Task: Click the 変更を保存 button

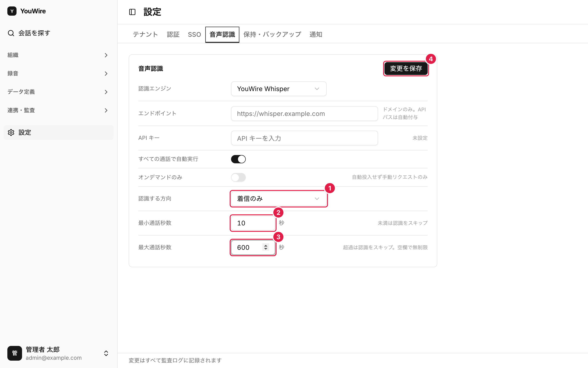Action: (x=406, y=69)
